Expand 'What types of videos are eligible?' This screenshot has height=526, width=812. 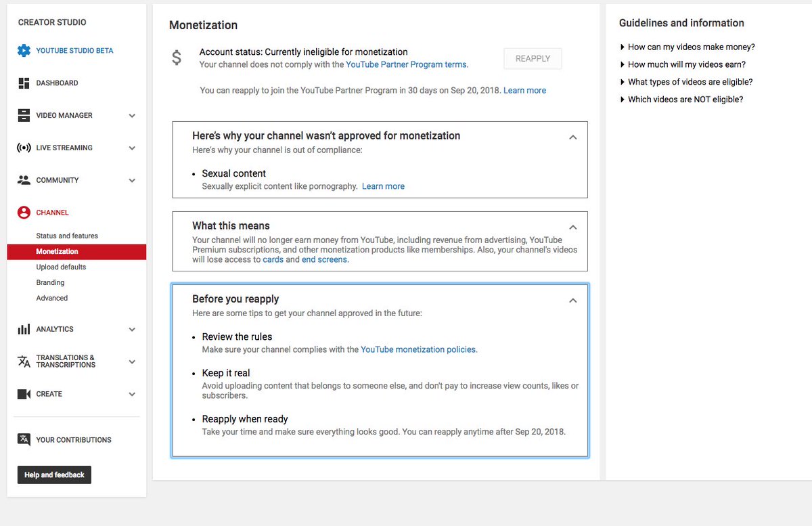686,82
